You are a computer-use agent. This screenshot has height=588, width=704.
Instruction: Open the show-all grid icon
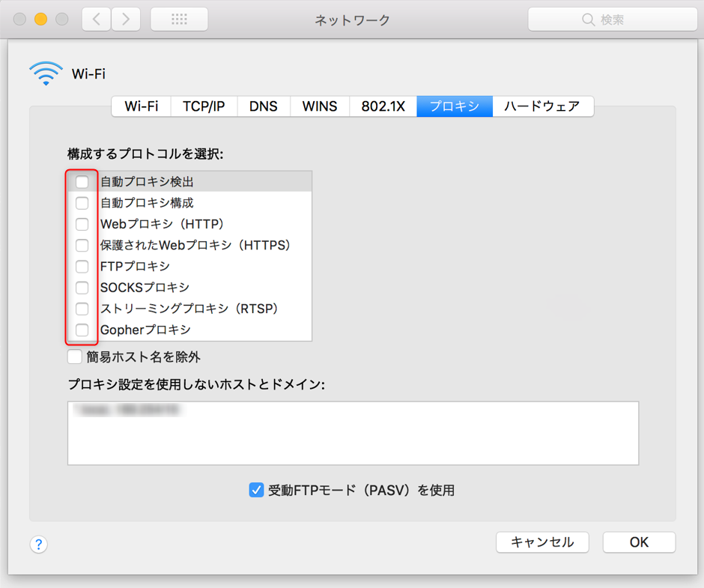tap(179, 19)
